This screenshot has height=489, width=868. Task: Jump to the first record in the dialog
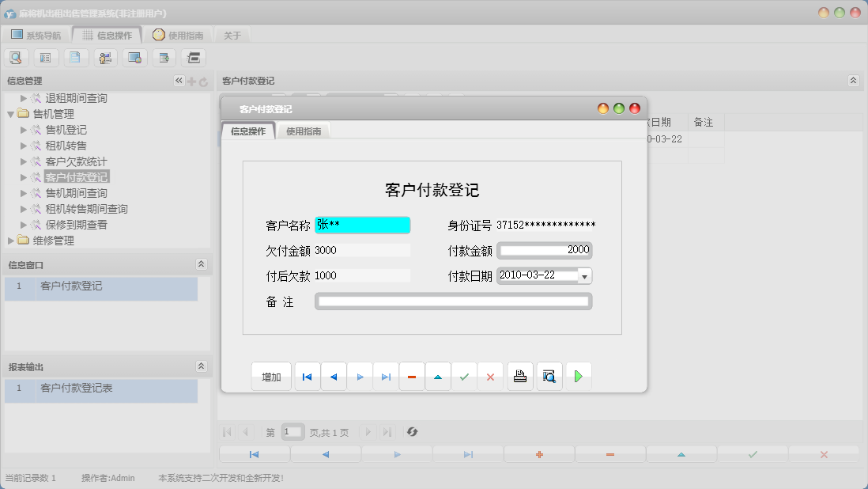click(x=307, y=376)
